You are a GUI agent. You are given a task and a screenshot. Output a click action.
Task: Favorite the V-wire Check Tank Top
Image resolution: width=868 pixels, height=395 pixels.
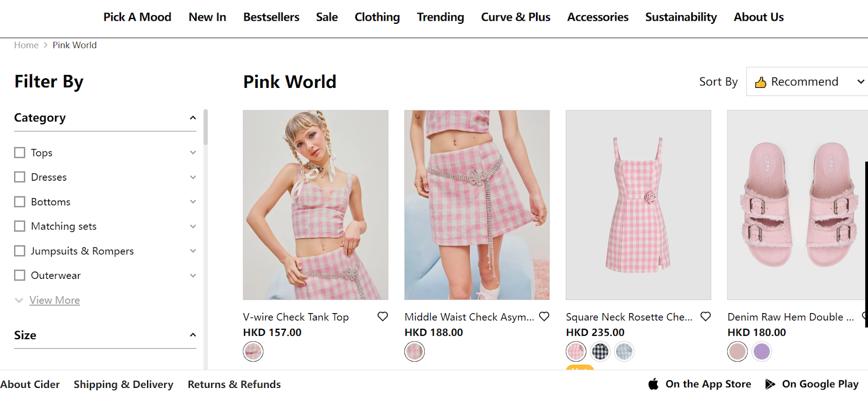(382, 316)
